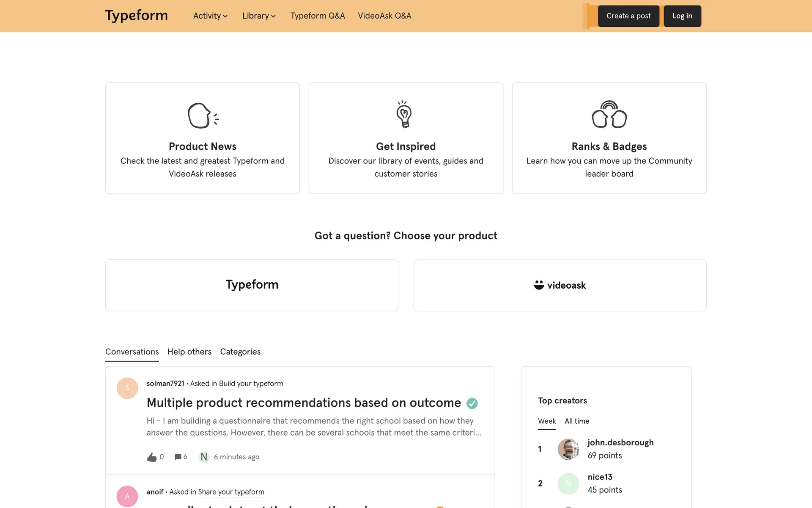Click the comment bubble icon showing 6
Image resolution: width=812 pixels, height=508 pixels.
click(x=178, y=457)
